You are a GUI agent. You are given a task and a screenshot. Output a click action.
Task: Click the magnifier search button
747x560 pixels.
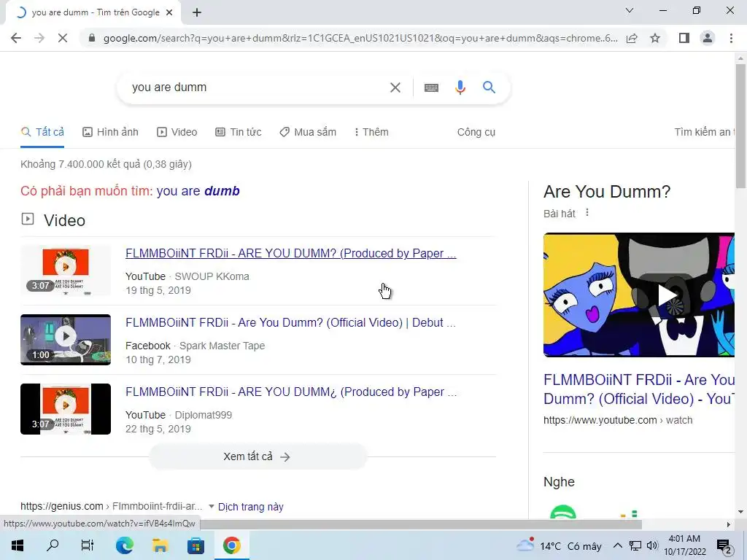pyautogui.click(x=489, y=87)
